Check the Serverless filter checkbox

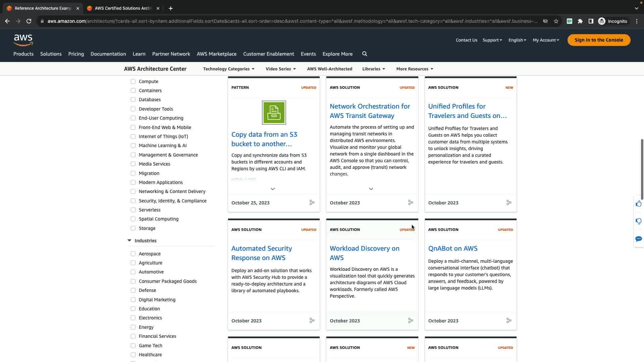133,210
